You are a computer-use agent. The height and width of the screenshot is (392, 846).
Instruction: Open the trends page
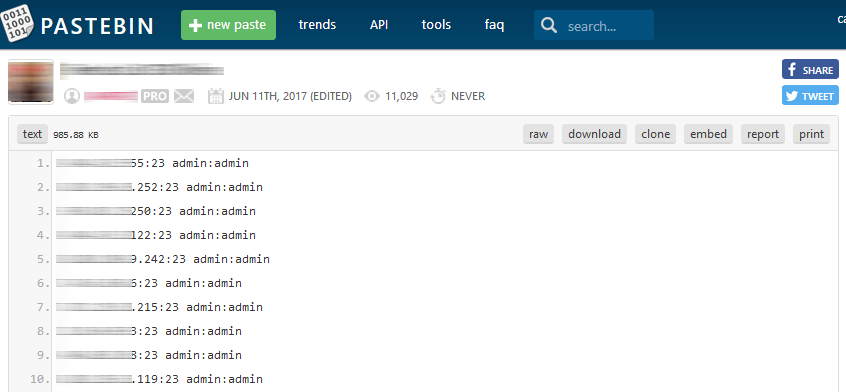pyautogui.click(x=317, y=25)
